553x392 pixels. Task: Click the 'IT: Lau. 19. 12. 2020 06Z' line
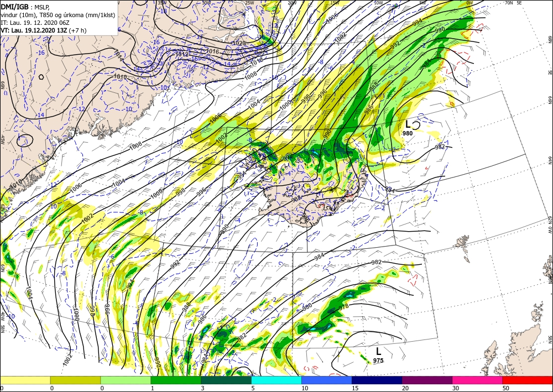[x=35, y=23]
